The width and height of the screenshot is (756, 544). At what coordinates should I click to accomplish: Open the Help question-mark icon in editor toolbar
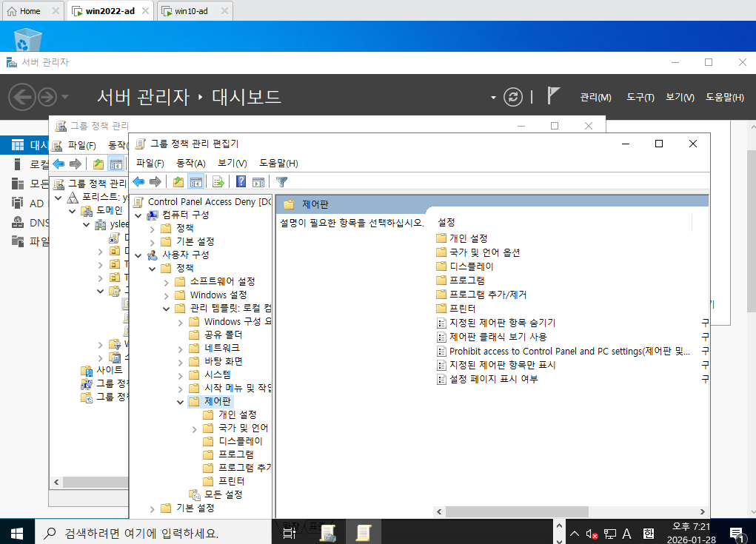[x=241, y=181]
